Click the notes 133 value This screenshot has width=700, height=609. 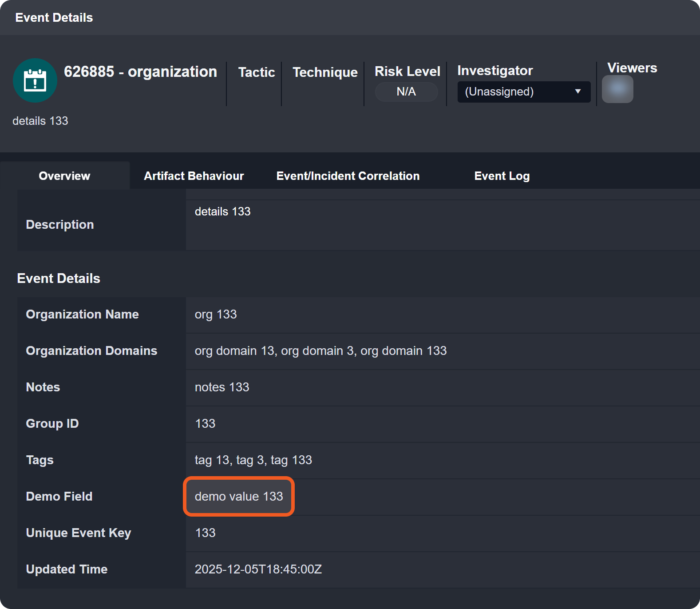(x=222, y=387)
